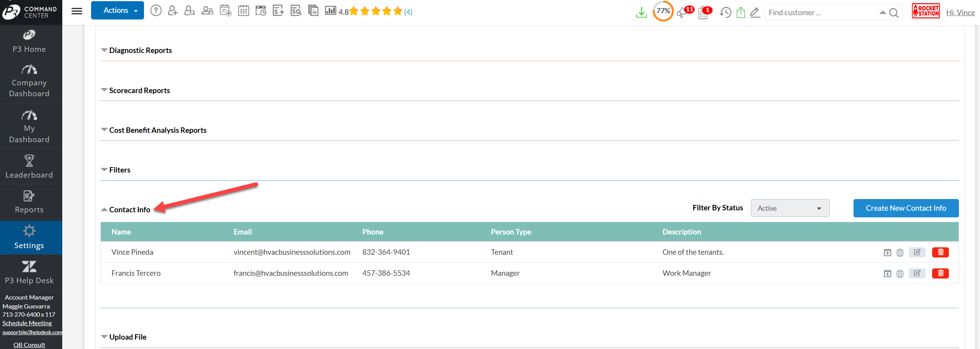Open the help question mark icon
980x349 pixels.
pyautogui.click(x=156, y=11)
